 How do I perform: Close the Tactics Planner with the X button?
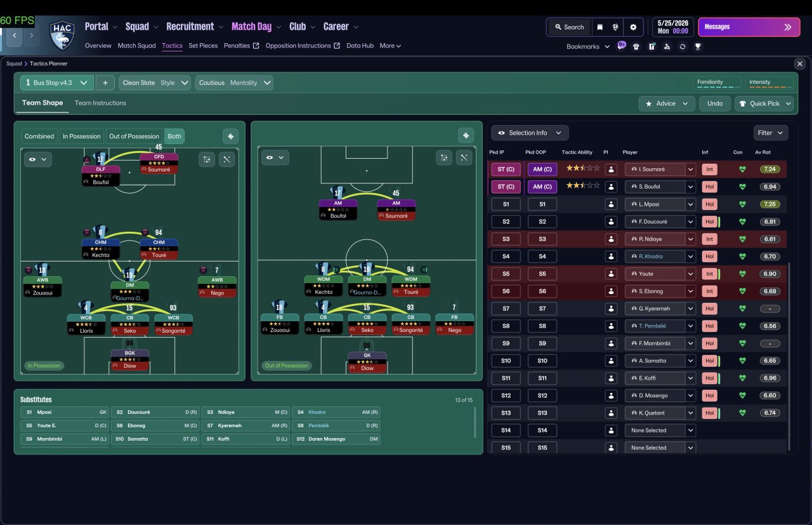pos(800,63)
